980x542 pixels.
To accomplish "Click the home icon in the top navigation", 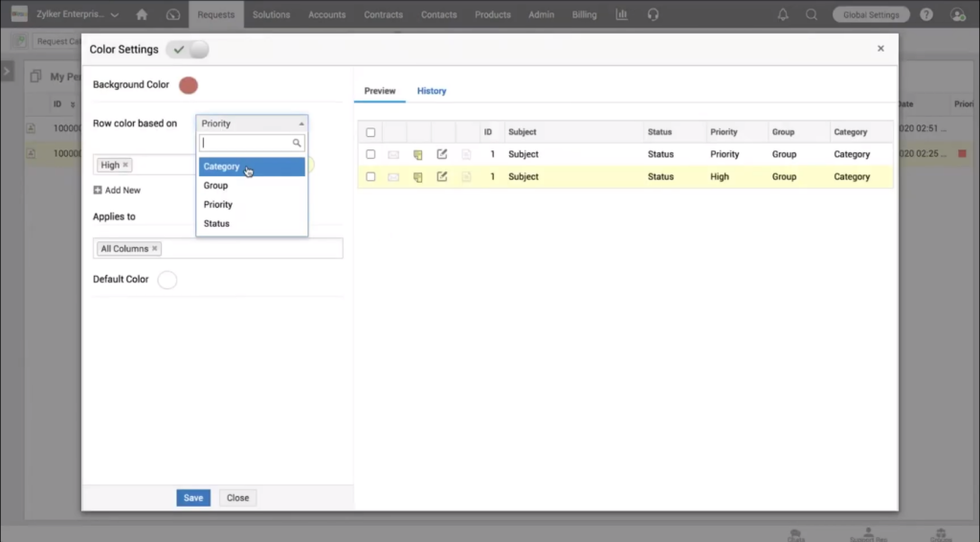I will [142, 14].
